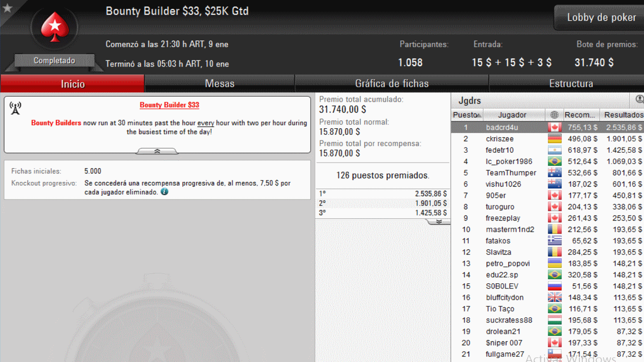Click the Russia flag beside S0B0LEV
Screen dimensions: 644x362
(554, 286)
